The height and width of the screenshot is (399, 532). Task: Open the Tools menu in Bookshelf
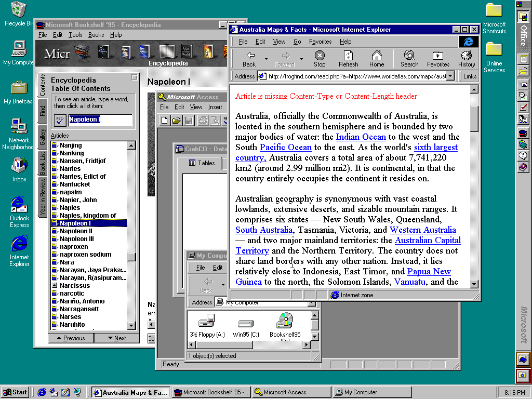[75, 35]
